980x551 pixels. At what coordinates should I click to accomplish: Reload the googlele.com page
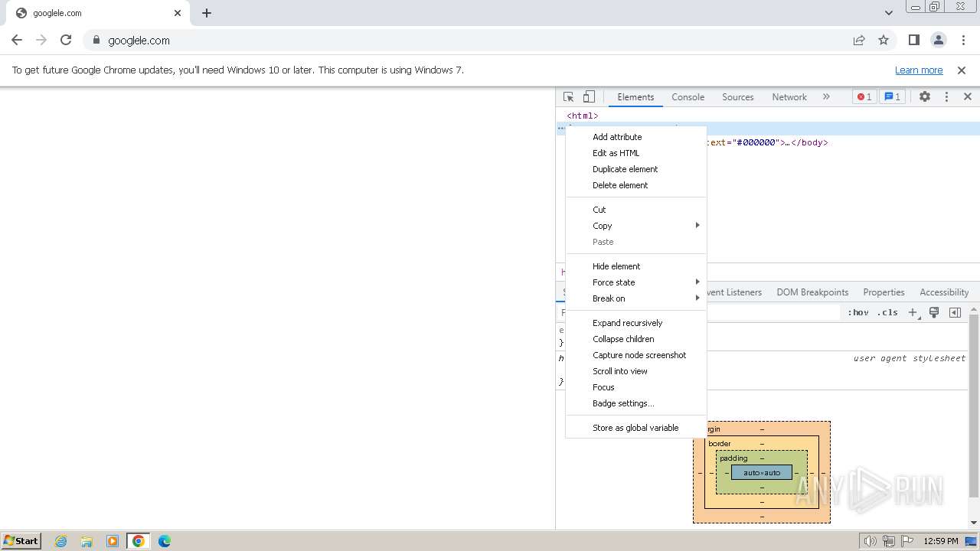(x=66, y=41)
